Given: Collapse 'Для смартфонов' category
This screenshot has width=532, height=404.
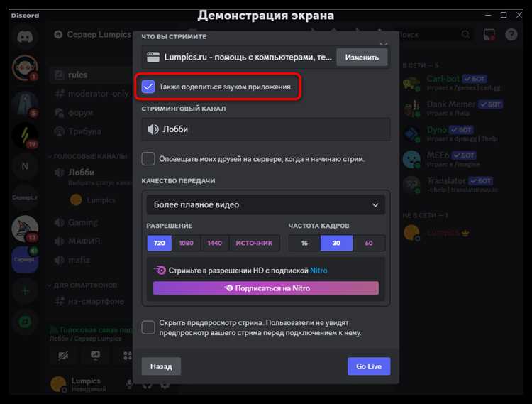Looking at the screenshot, I should 83,285.
